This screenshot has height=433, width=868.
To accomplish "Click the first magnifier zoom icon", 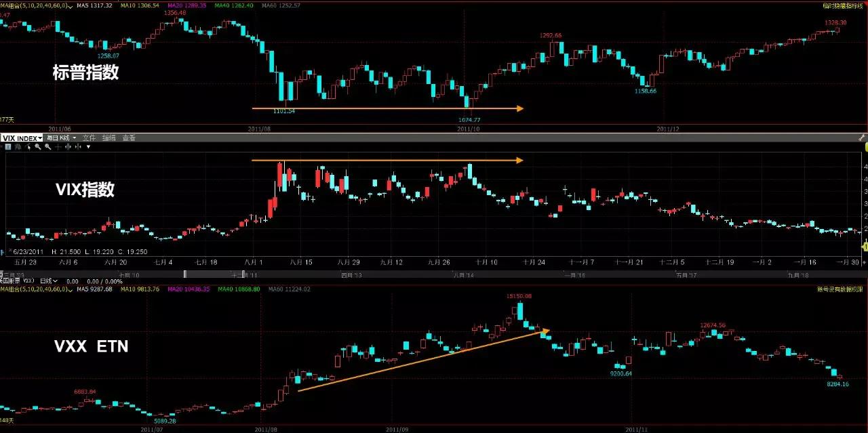I will 38,147.
